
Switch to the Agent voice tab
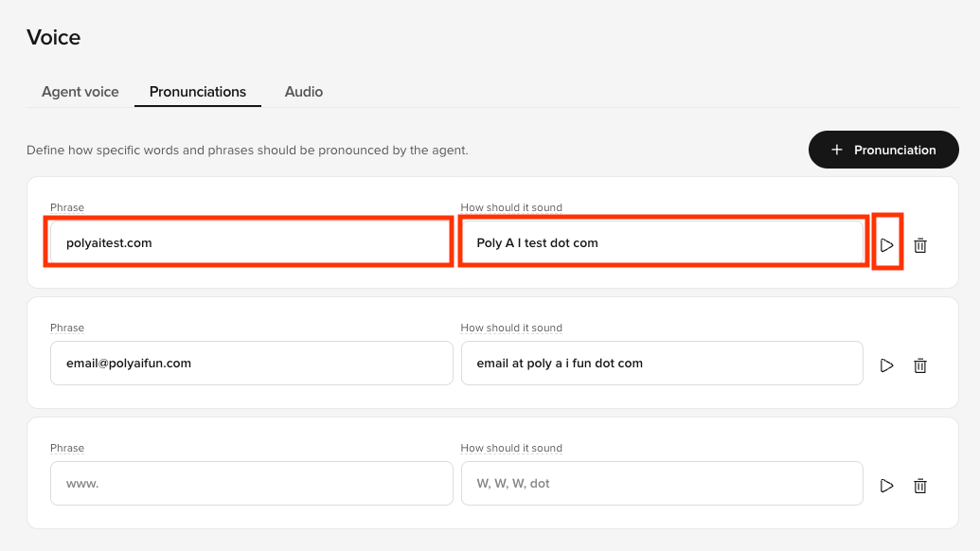click(80, 92)
